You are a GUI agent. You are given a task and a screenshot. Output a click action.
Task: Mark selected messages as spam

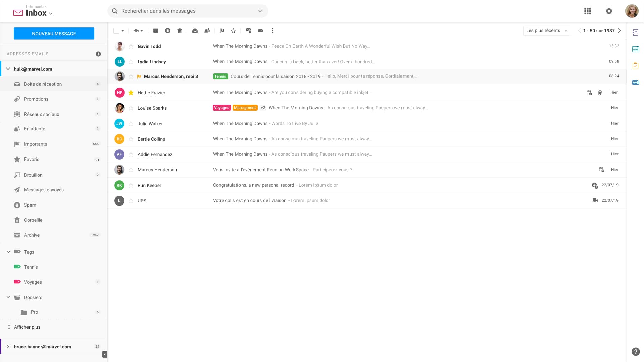click(168, 31)
